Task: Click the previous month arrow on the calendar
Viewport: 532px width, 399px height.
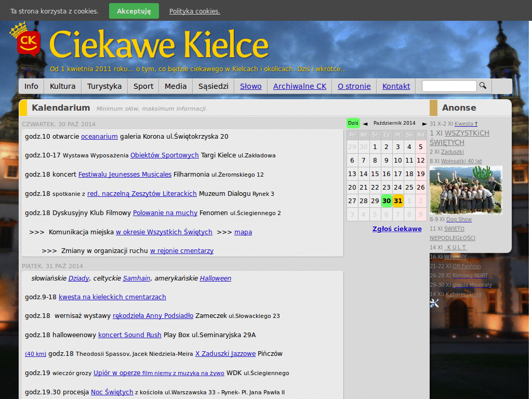Action: point(365,123)
